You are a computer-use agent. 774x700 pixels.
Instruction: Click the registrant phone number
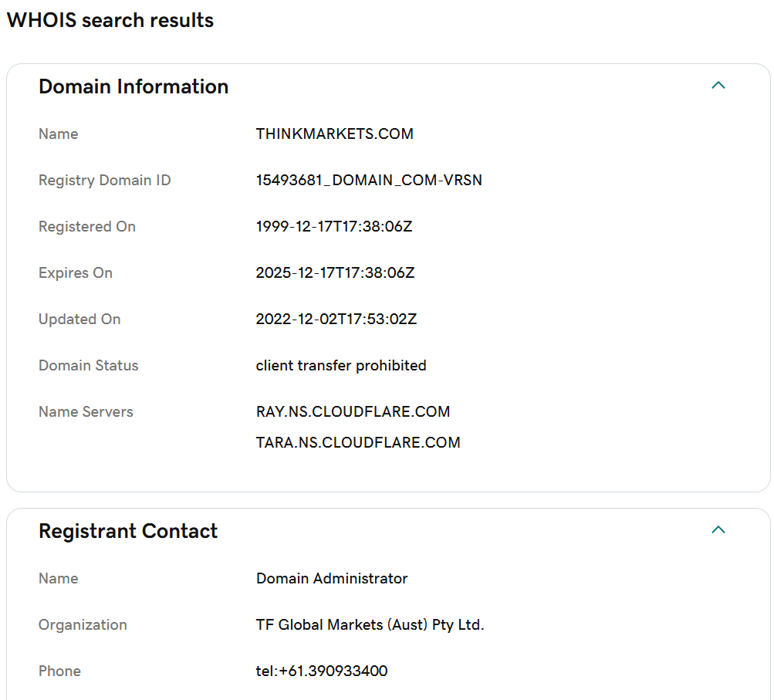321,671
